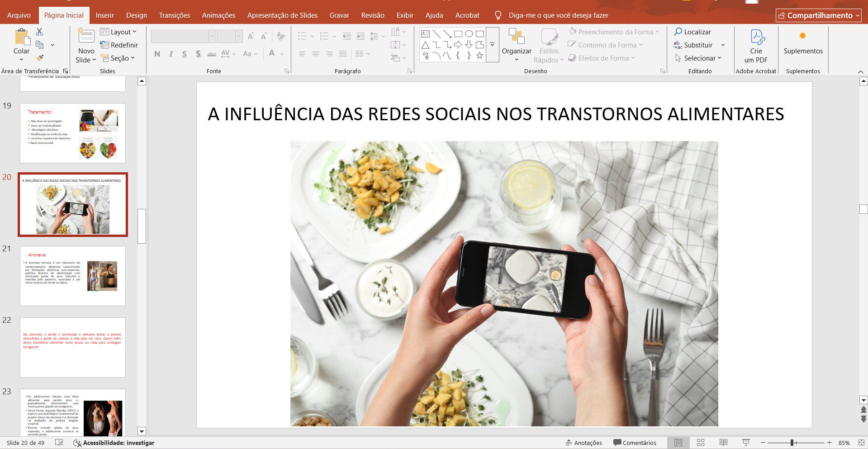Click the Localizar button

693,32
